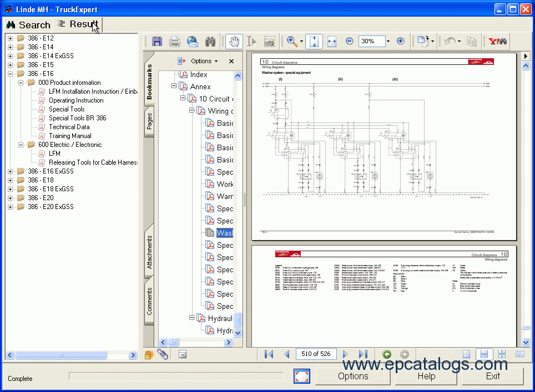Viewport: 535px width, 392px height.
Task: Click green previous view button
Action: (387, 354)
